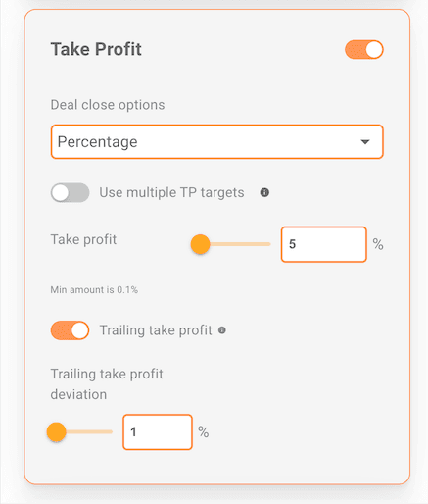Click the Take profit slider handle
Viewport: 428px width, 504px height.
(200, 244)
